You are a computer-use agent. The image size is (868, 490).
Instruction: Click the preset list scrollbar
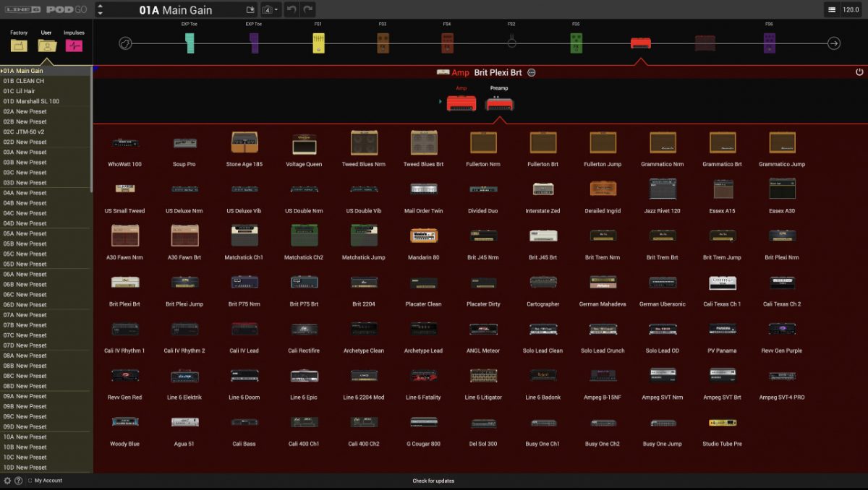point(91,129)
